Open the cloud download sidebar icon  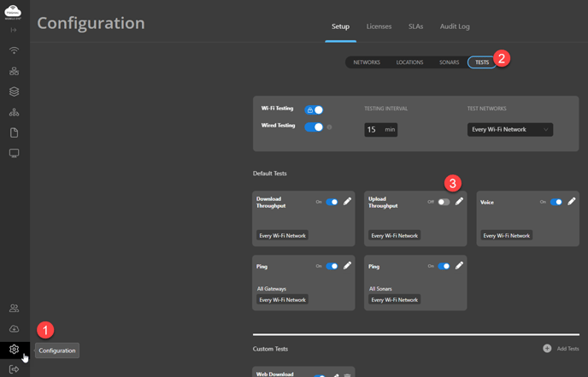[x=14, y=328]
